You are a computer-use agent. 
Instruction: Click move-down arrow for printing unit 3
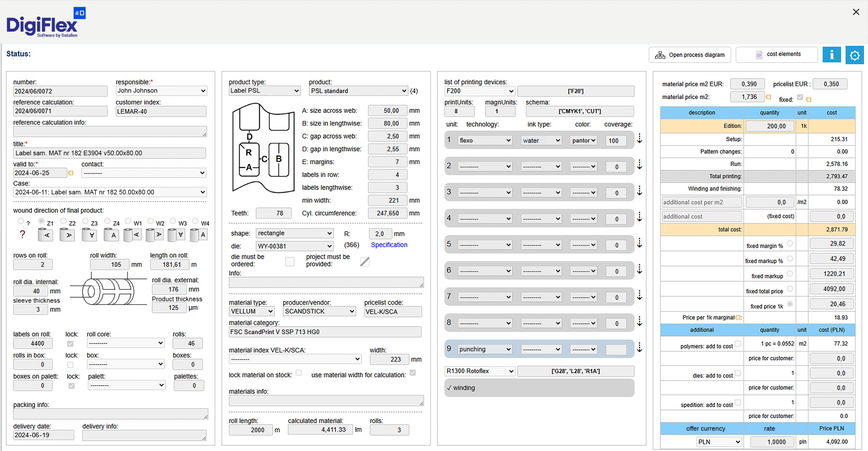coord(639,190)
